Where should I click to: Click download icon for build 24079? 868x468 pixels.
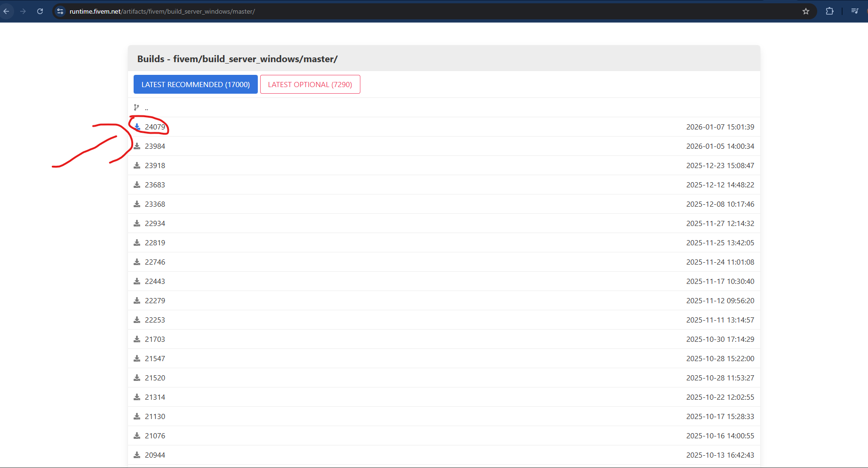[x=137, y=127]
